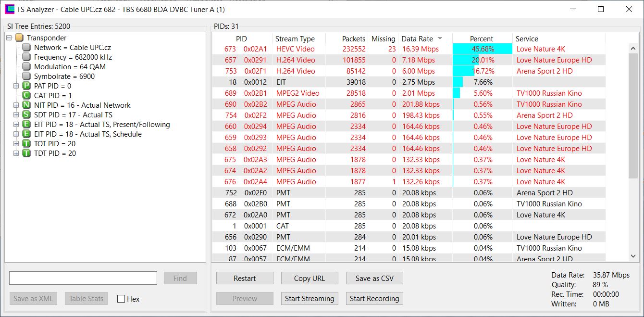Click the search text field

[83, 278]
